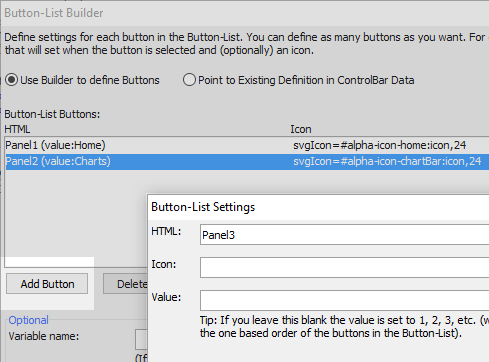Click the partially hidden Delete button
This screenshot has height=362, width=489.
coord(126,284)
